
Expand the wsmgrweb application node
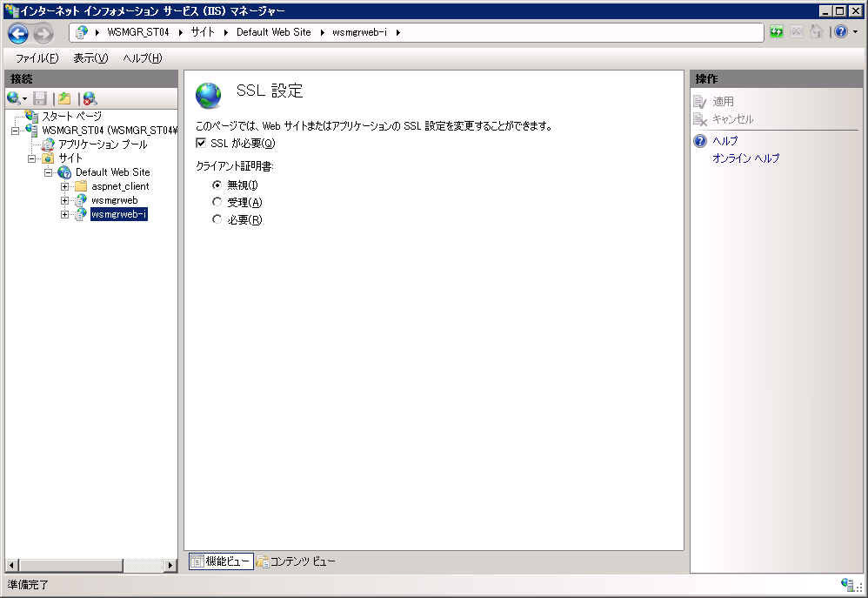tap(64, 200)
